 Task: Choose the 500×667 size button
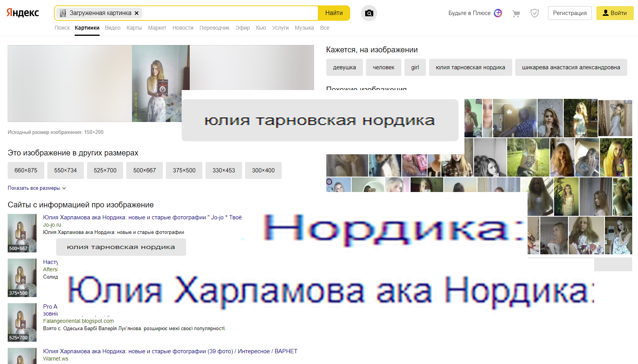145,170
